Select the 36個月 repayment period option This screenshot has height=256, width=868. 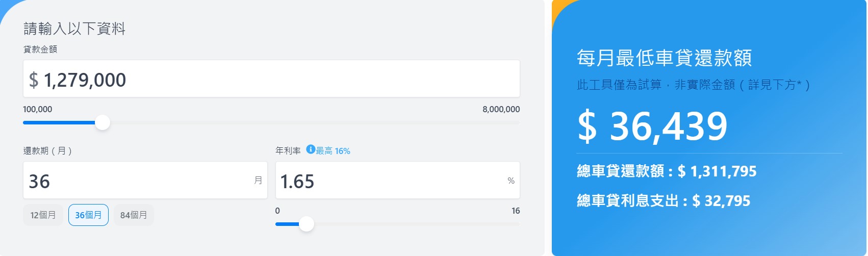88,215
